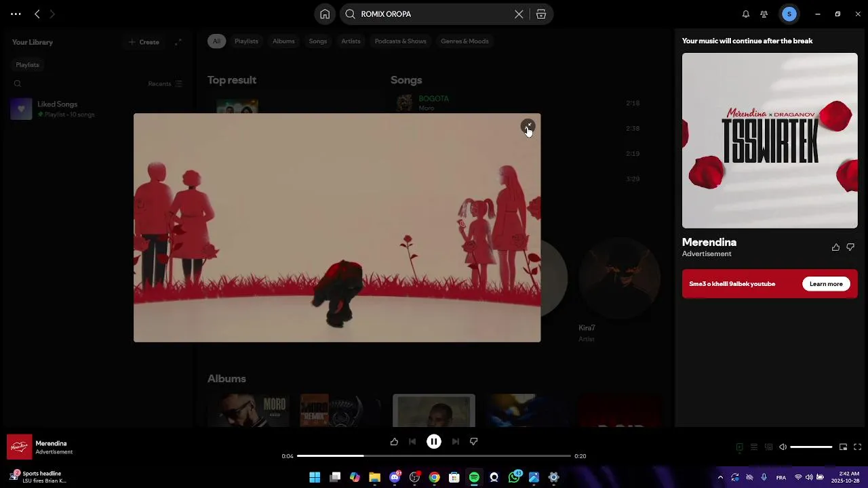Filter library by Playlists chip

[x=27, y=65]
